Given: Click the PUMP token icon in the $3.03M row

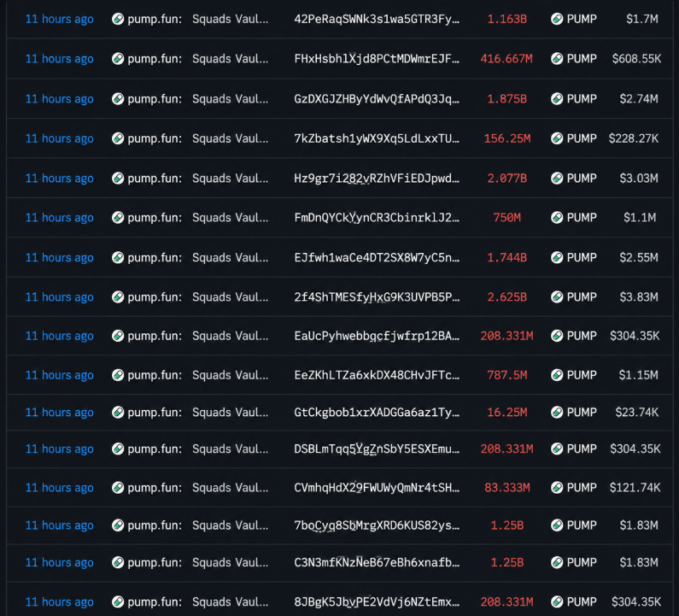Looking at the screenshot, I should 557,178.
